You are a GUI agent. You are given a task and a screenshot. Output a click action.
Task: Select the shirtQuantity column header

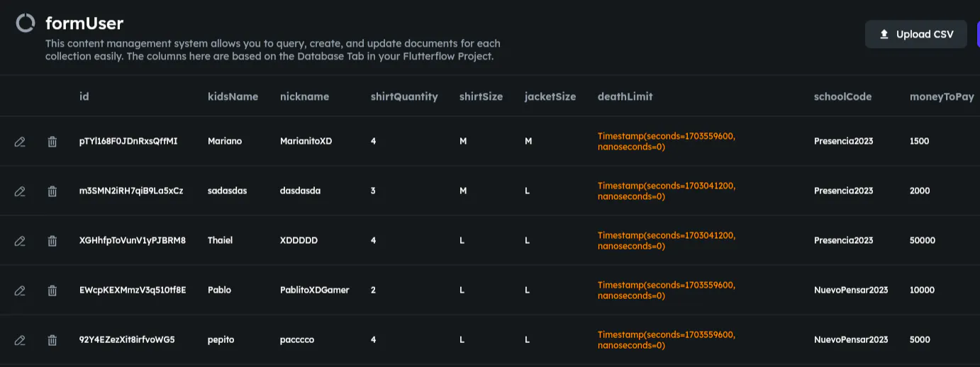[x=404, y=96]
